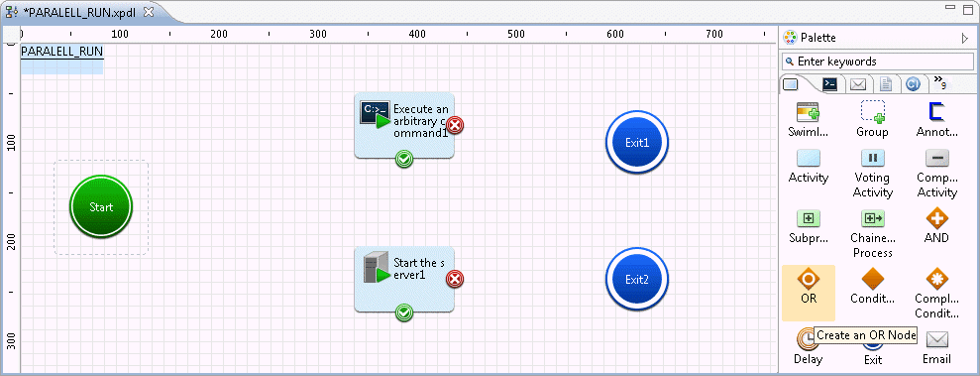Open the basic shapes palette drawer tab

click(791, 84)
